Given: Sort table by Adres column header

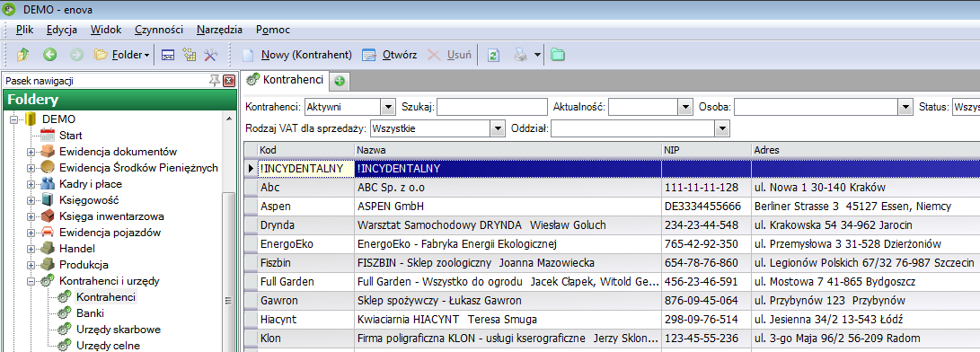Looking at the screenshot, I should coord(866,151).
